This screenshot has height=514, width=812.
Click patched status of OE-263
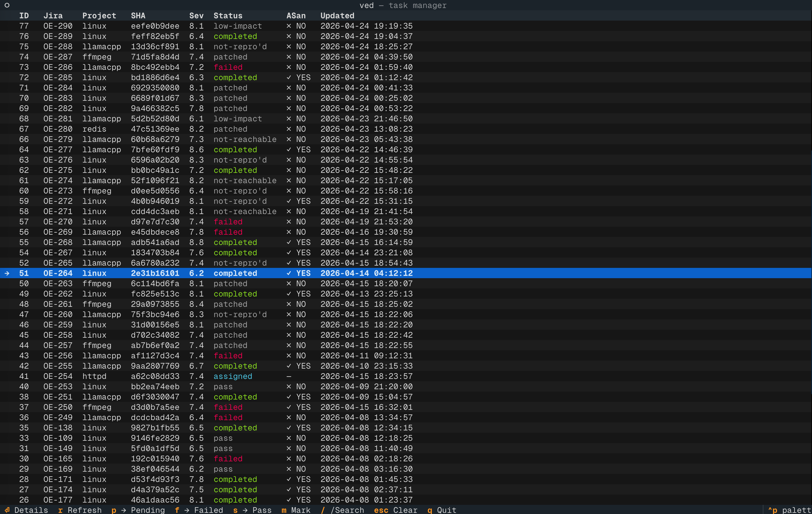pos(230,284)
